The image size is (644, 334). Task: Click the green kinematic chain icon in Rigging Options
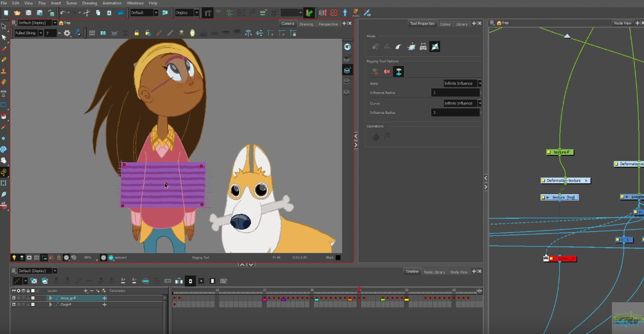375,72
